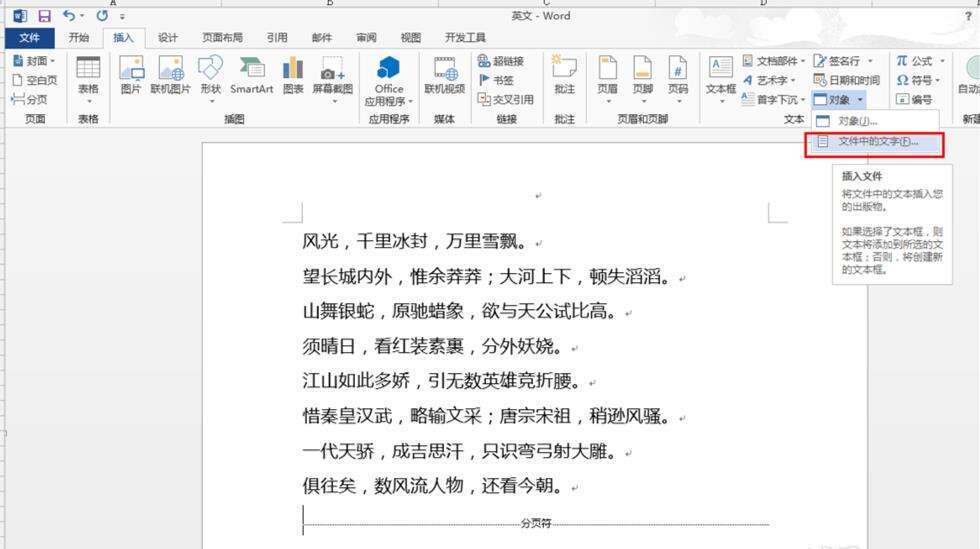Click the 编号 number button
Screen dimensions: 980x549
pos(914,99)
